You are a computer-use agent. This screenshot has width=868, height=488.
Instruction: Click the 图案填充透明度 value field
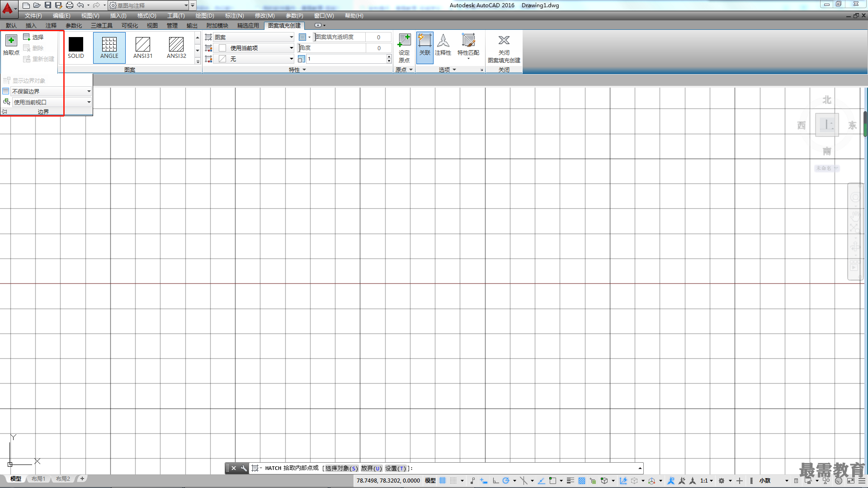click(x=378, y=37)
